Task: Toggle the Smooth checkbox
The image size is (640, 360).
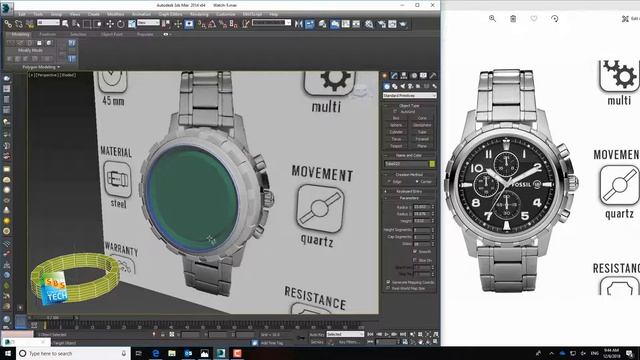Action: tap(415, 252)
